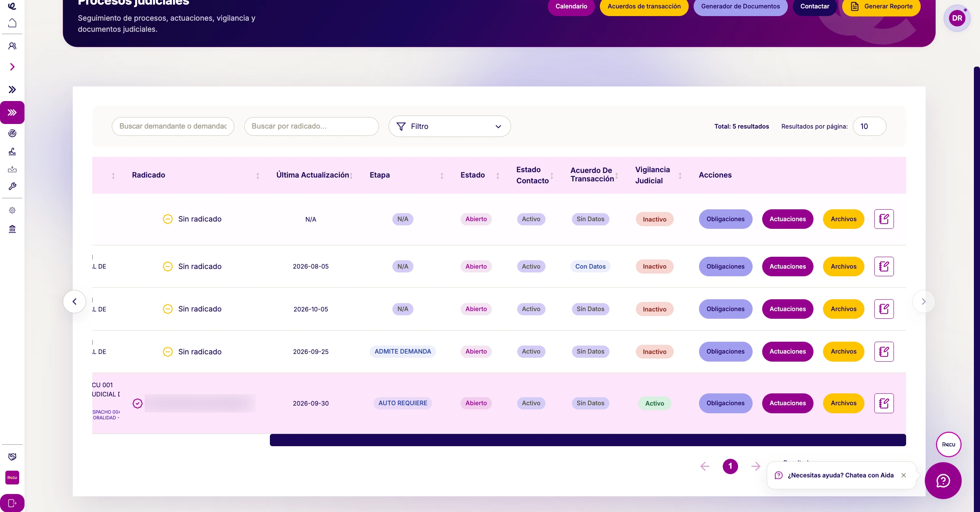Open edit notes icon in first row
980x512 pixels.
click(884, 219)
